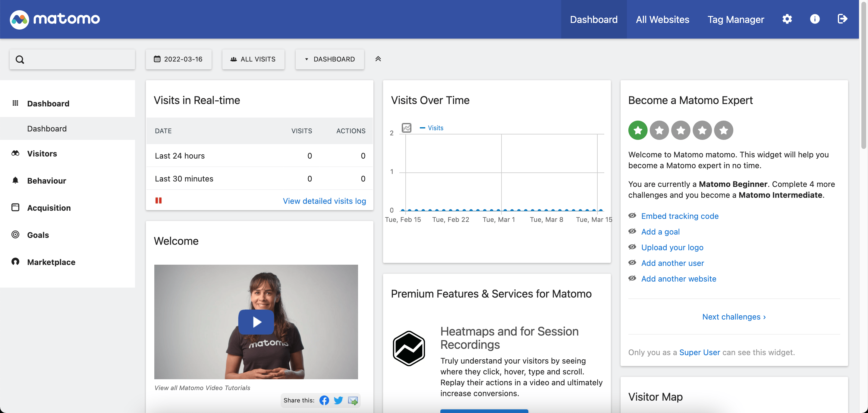Click the Tue, Mar 15 data point on chart
Screen dimensions: 868x413
pyautogui.click(x=600, y=210)
